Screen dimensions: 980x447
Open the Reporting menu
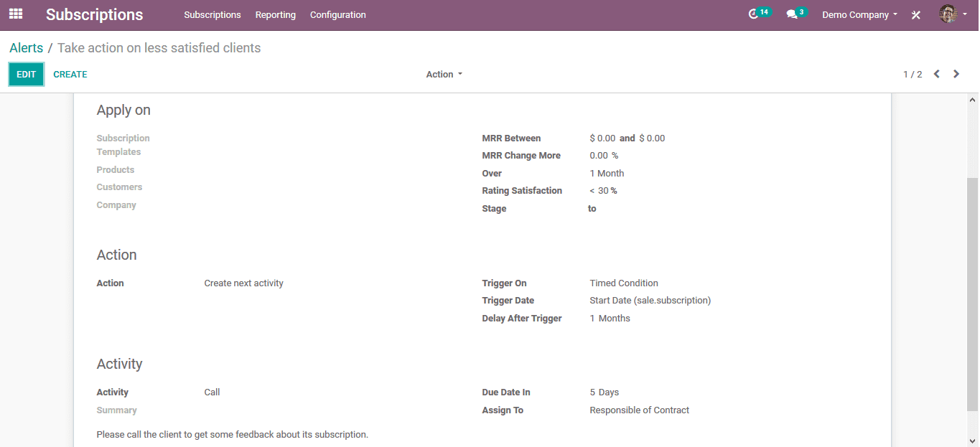coord(276,14)
